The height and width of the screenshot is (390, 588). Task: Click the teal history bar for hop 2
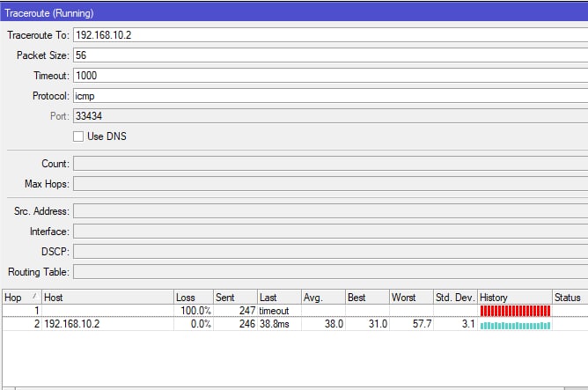coord(515,326)
